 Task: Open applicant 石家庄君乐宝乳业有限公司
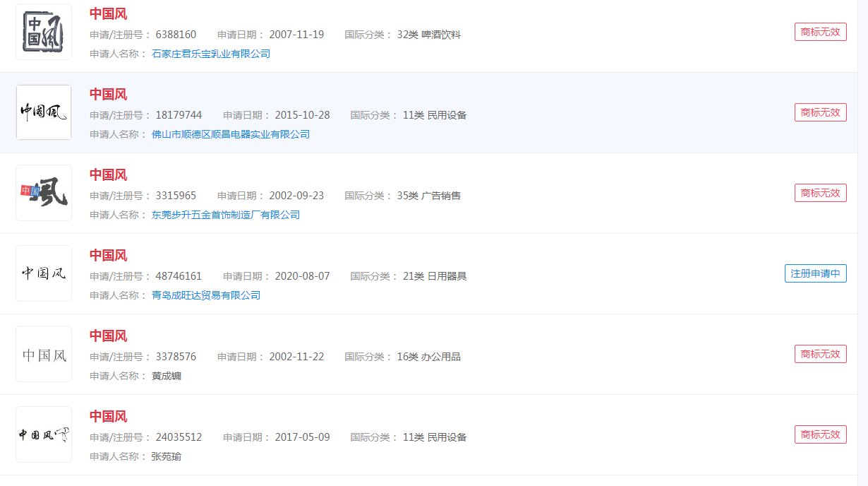211,54
